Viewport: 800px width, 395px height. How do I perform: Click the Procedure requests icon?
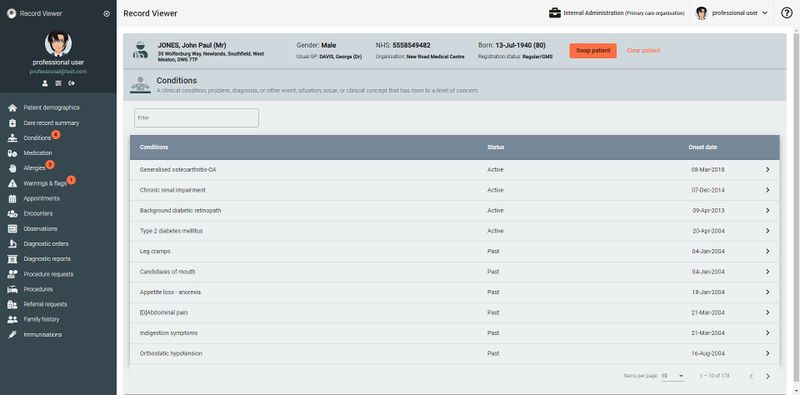(13, 274)
